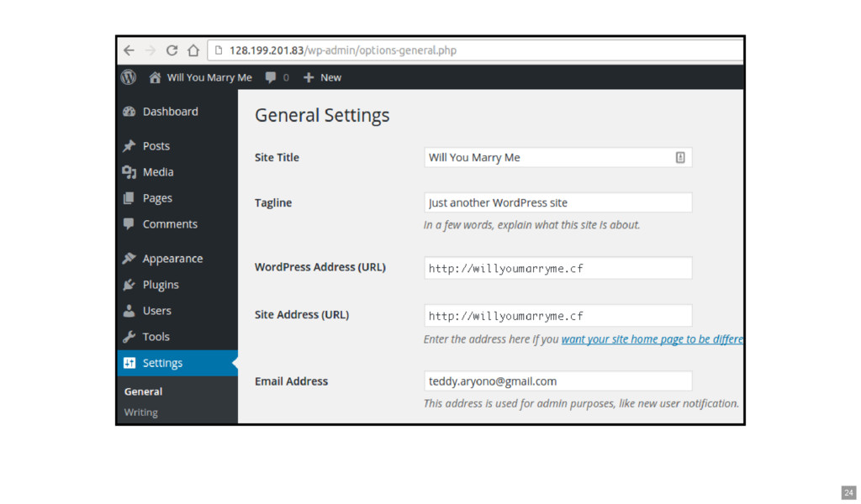Visit site via Will You Marry Me link
This screenshot has height=504, width=861.
coord(209,78)
